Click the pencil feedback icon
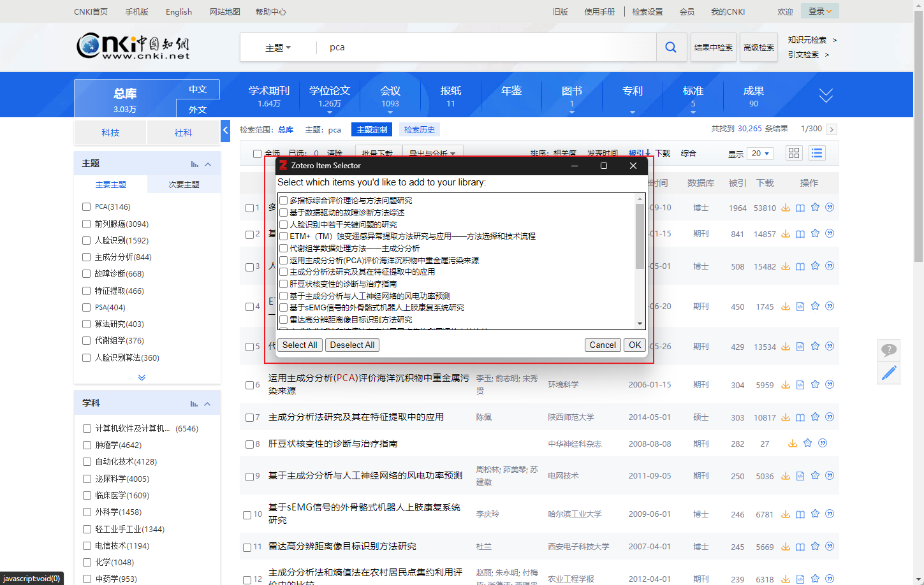 pyautogui.click(x=889, y=373)
